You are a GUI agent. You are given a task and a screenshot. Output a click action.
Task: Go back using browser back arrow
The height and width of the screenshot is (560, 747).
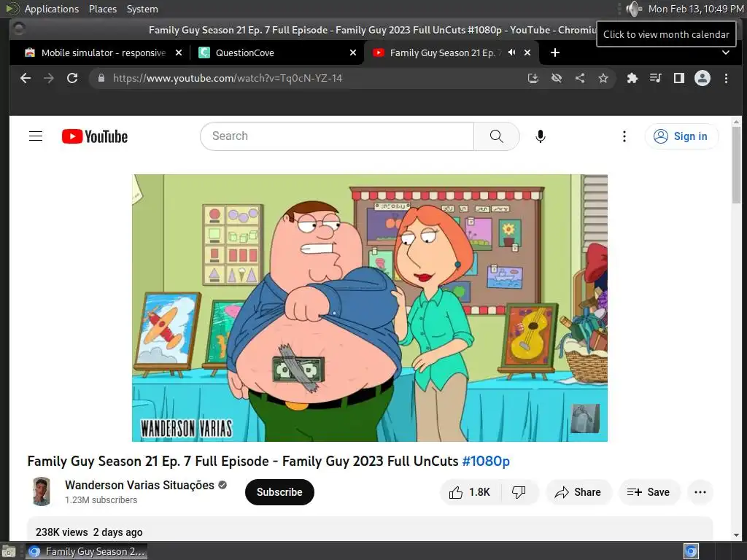26,78
